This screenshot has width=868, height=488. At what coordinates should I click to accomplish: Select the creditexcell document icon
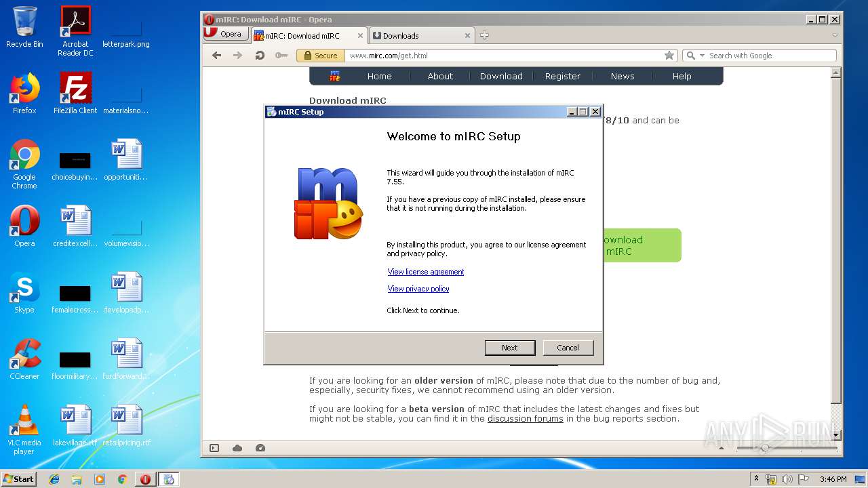coord(75,226)
